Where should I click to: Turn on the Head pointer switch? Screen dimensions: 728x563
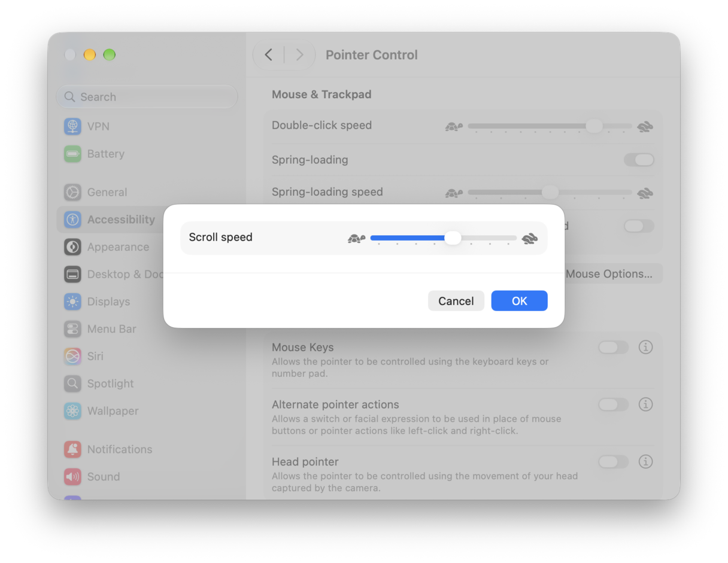click(613, 462)
